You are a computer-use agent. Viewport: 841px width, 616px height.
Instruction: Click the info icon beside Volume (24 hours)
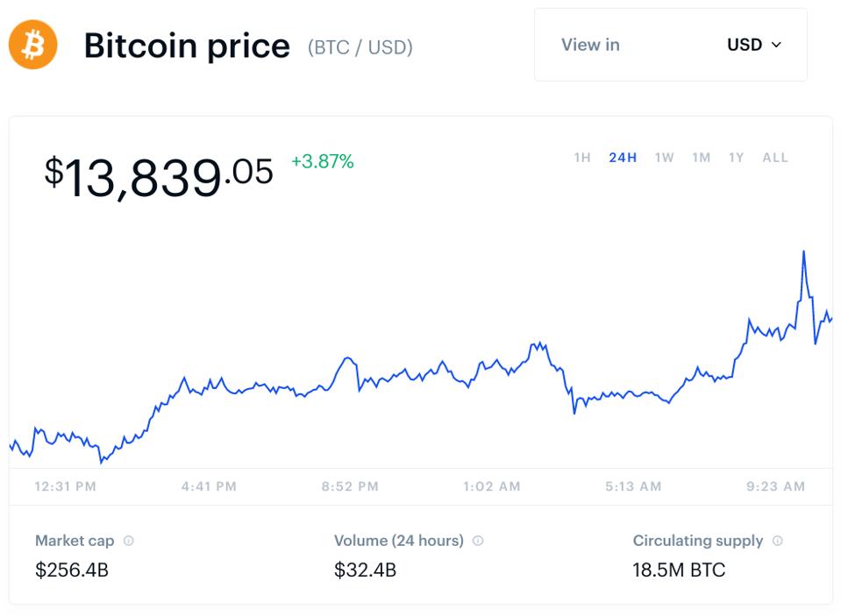coord(477,541)
